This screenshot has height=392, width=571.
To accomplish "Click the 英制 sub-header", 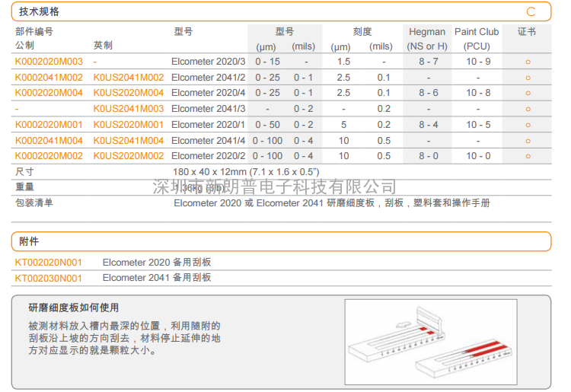I will (x=103, y=46).
